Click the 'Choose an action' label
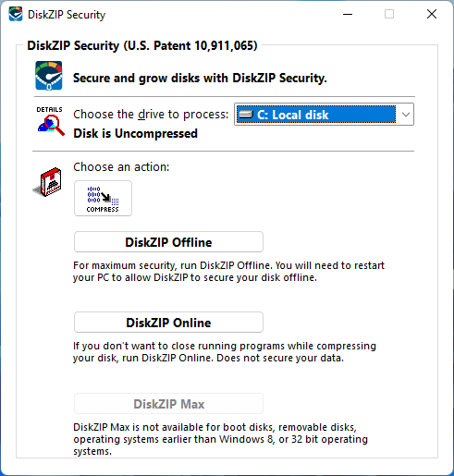Viewport: 454px width, 476px height. tap(121, 167)
